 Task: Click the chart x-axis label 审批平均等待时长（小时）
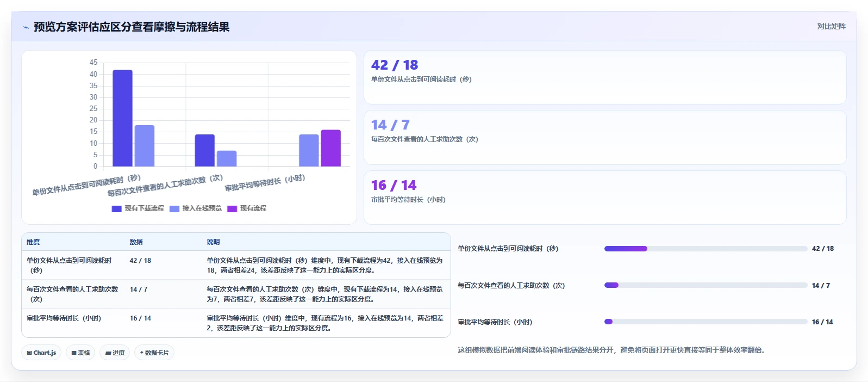tap(265, 183)
